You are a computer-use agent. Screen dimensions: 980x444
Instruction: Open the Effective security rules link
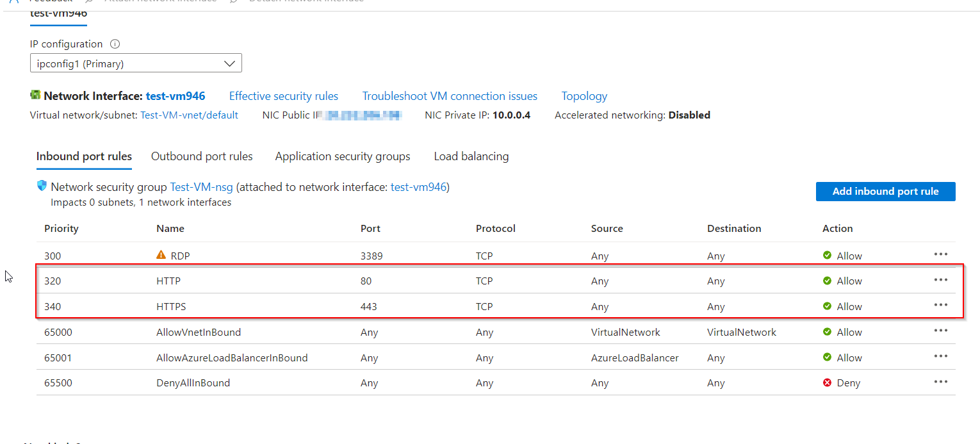(x=284, y=96)
